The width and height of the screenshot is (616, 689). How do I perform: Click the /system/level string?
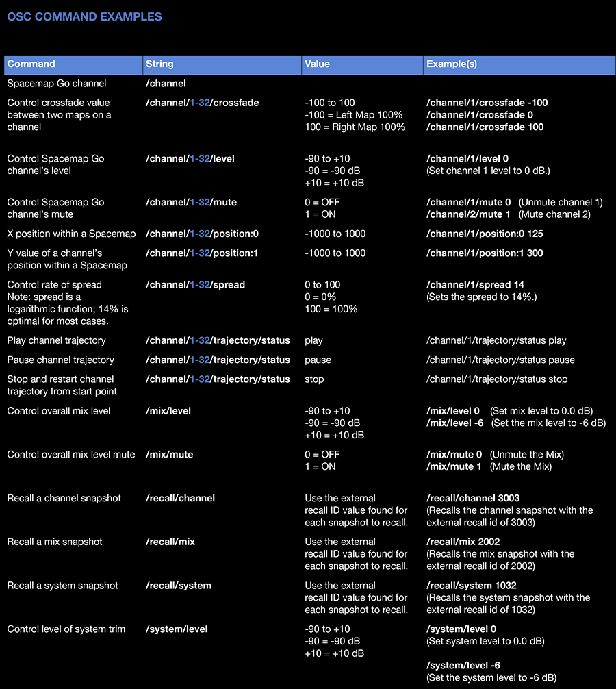tap(177, 629)
